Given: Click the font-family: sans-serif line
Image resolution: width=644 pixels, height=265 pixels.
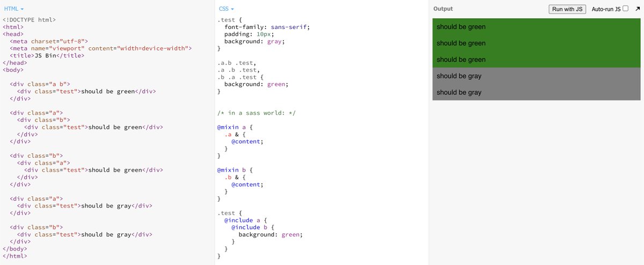Looking at the screenshot, I should pyautogui.click(x=267, y=27).
